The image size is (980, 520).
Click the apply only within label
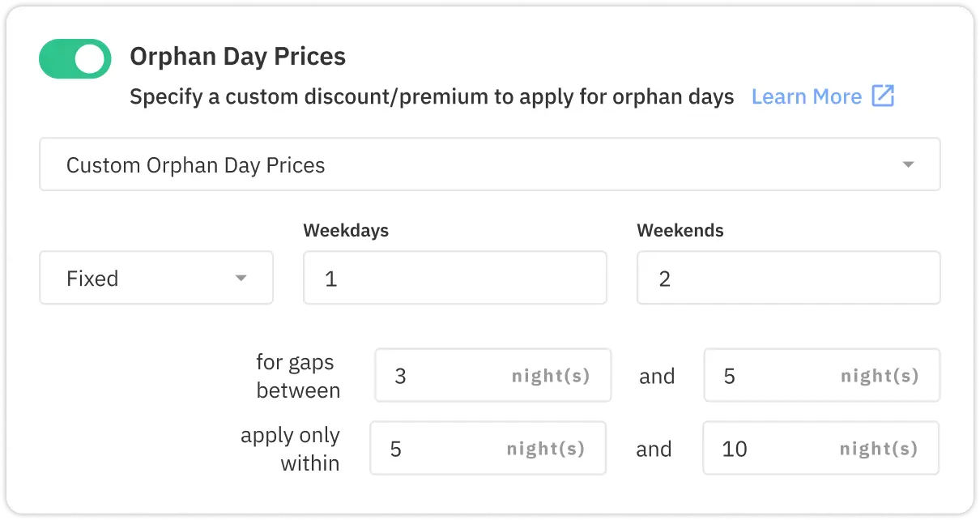tap(290, 448)
